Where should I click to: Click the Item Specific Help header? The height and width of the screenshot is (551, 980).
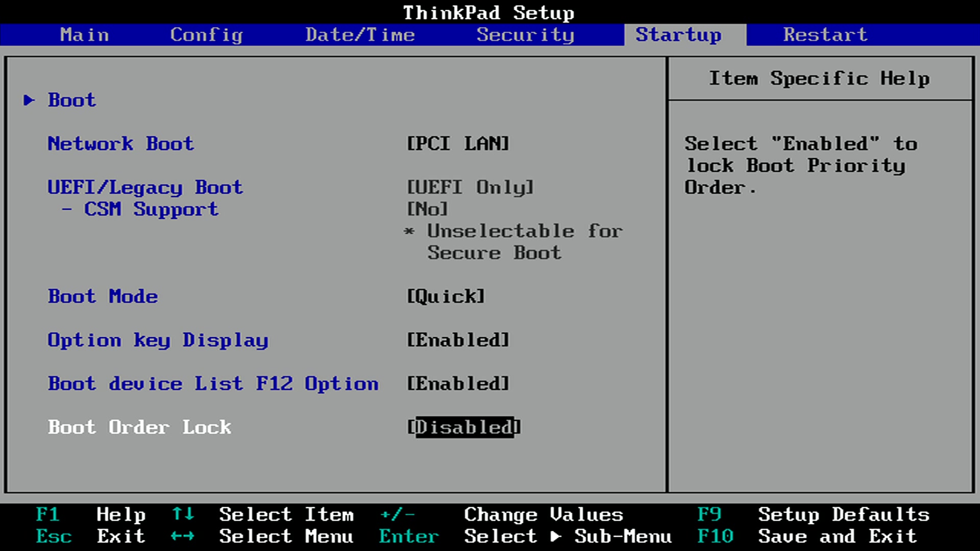(x=819, y=78)
